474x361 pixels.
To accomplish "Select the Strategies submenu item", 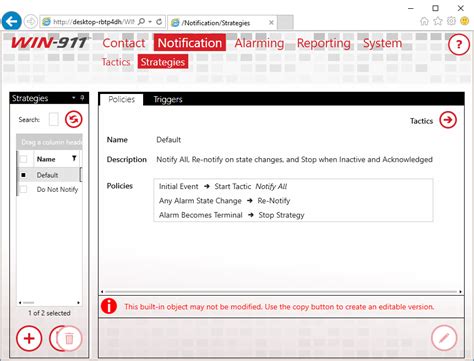I will click(x=163, y=62).
